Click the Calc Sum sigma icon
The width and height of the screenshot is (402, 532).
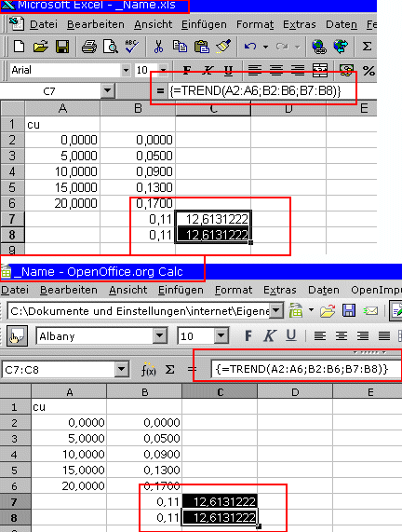[169, 370]
